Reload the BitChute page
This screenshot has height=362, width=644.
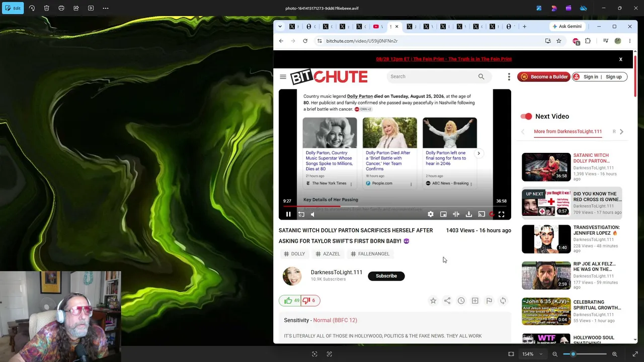tap(305, 41)
